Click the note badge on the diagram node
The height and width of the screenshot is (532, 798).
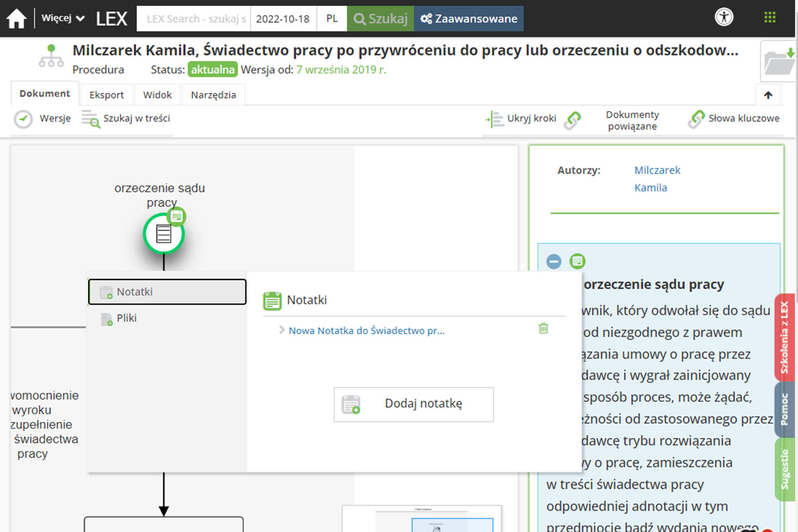(177, 216)
